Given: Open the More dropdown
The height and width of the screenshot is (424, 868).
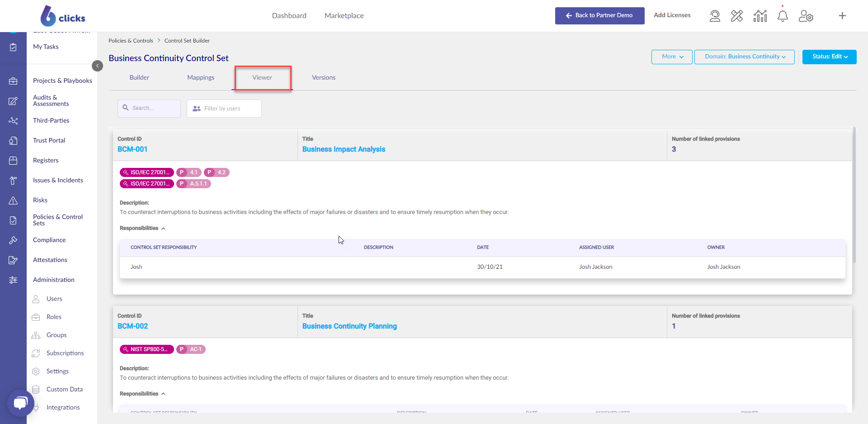Looking at the screenshot, I should coord(672,57).
